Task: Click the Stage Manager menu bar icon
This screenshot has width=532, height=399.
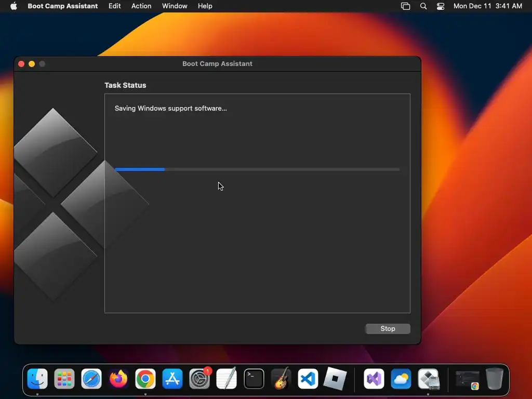Action: [x=405, y=6]
